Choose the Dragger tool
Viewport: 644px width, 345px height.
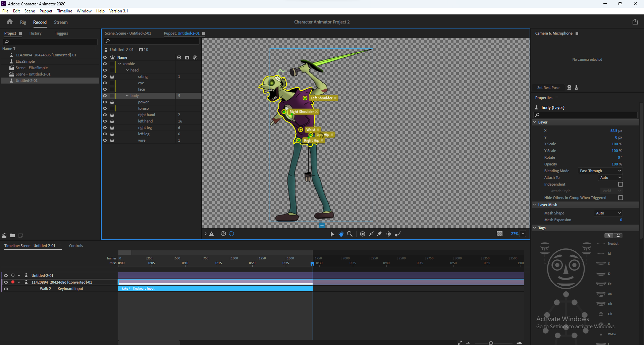(x=389, y=234)
